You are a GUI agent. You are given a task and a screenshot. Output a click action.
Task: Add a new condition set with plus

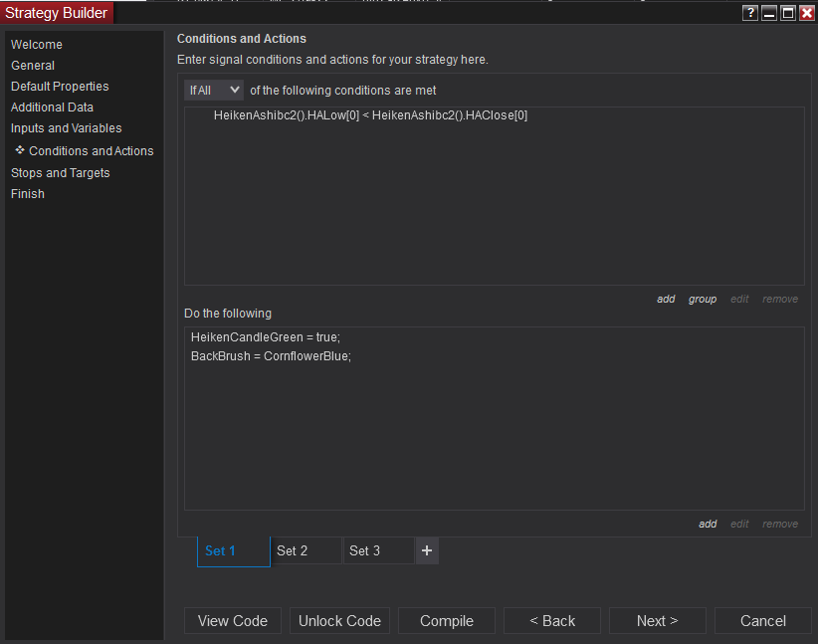pyautogui.click(x=427, y=550)
